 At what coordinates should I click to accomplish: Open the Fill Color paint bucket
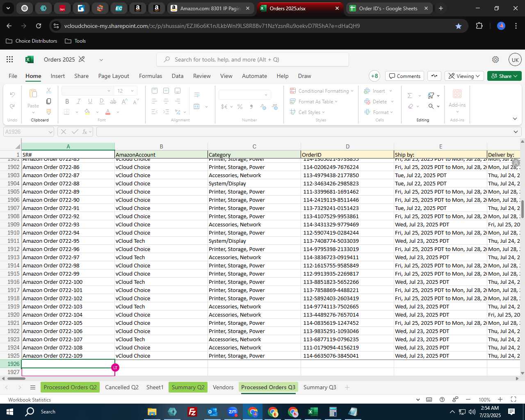click(x=87, y=112)
